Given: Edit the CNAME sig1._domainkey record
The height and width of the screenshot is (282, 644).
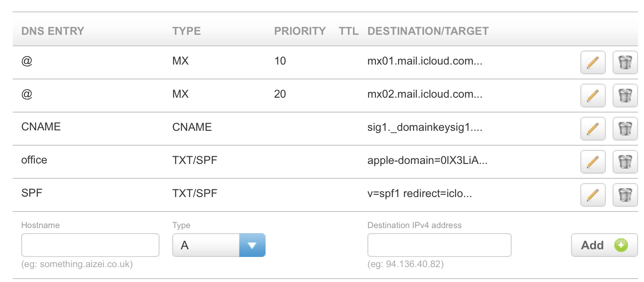Looking at the screenshot, I should 593,128.
